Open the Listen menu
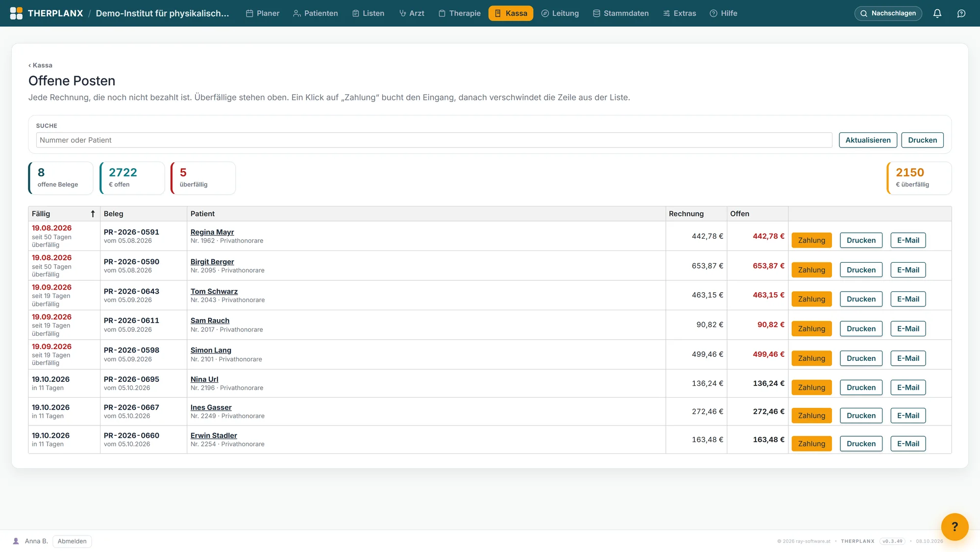 coord(368,13)
